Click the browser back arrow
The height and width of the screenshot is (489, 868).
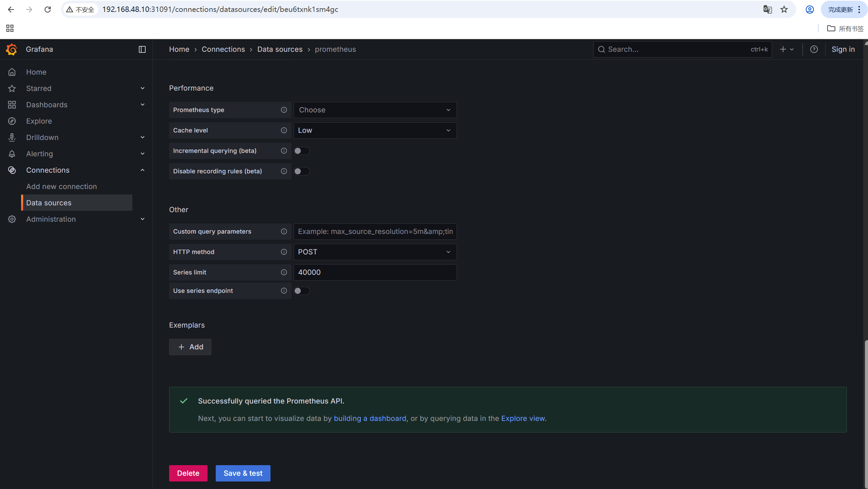11,10
